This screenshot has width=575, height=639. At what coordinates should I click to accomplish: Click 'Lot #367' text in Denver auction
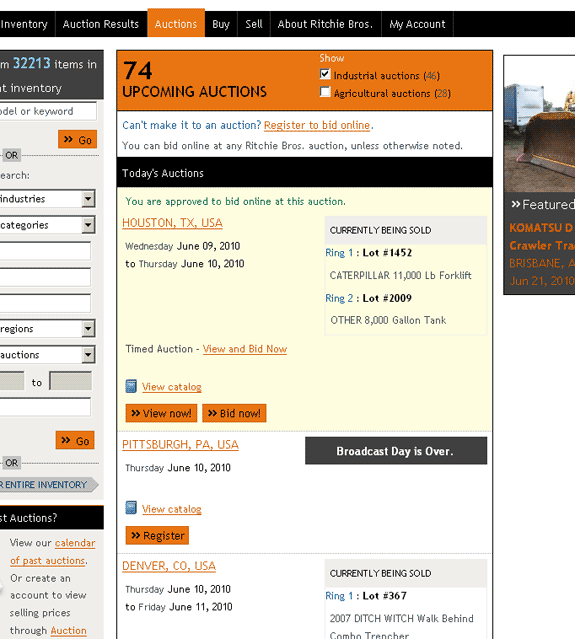pos(385,596)
